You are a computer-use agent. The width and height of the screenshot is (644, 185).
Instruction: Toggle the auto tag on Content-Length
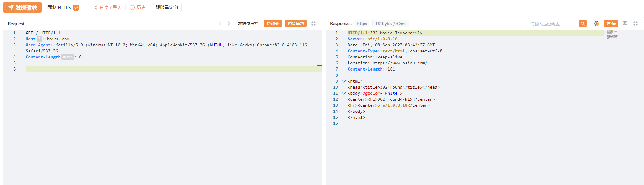tap(68, 57)
